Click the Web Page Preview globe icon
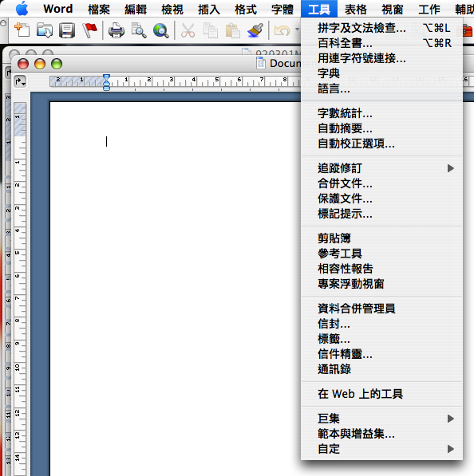Viewport: 474px width, 476px height. (x=161, y=30)
